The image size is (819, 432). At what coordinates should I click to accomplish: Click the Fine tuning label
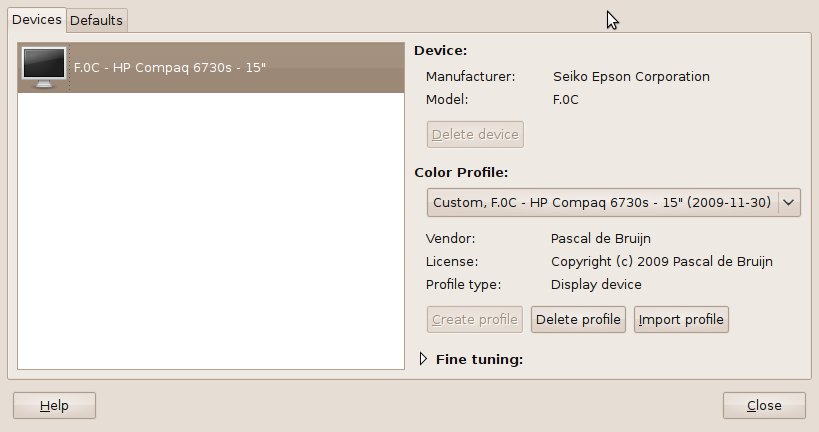click(479, 359)
